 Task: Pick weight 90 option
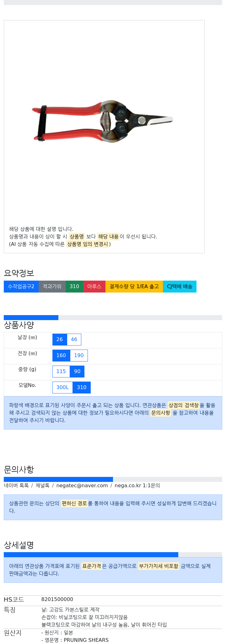click(x=77, y=372)
